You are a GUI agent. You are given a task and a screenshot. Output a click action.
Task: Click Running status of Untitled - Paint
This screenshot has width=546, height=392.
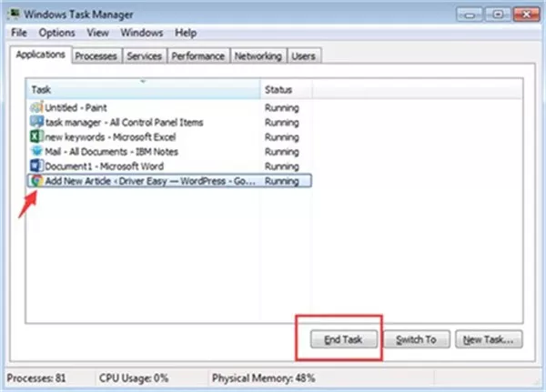click(x=282, y=107)
